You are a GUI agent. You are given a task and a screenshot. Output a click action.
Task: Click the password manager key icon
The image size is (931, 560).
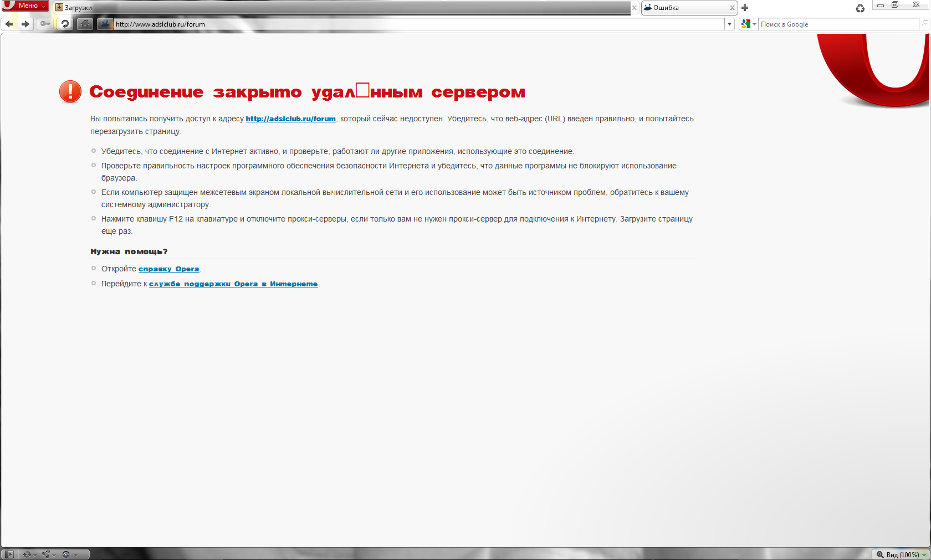[45, 24]
